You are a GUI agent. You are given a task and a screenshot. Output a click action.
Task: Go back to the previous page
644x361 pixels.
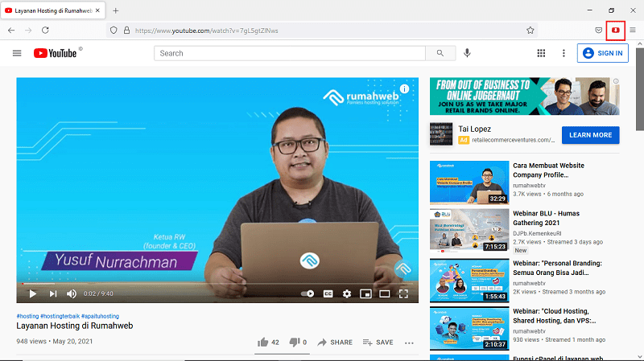(11, 31)
